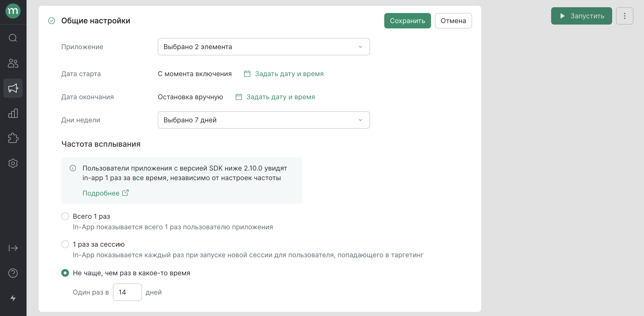This screenshot has height=316, width=644.
Task: Click the 'Дата старта' field label
Action: coord(81,74)
